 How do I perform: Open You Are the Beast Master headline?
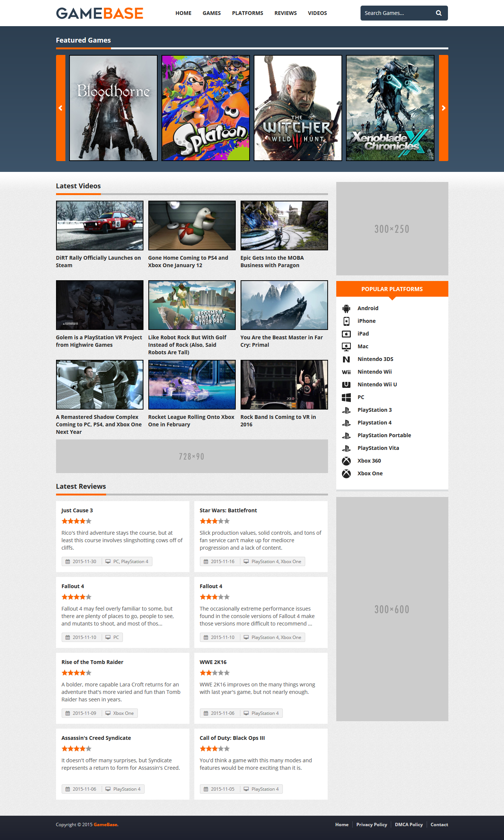(282, 341)
